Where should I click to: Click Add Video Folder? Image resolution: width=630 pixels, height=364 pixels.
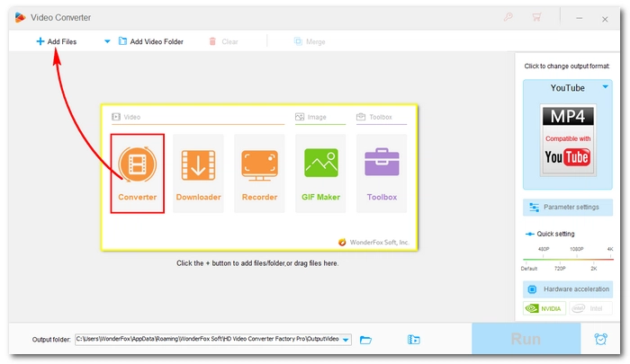point(151,41)
